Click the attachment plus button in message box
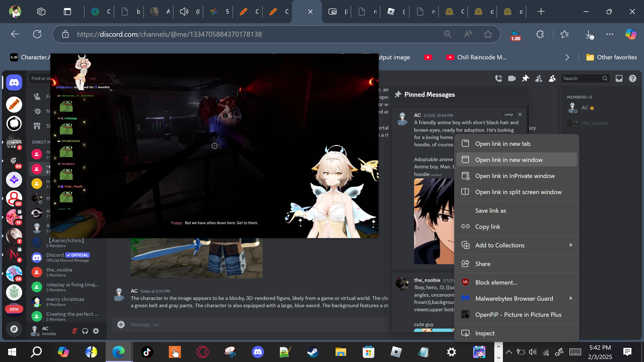Screen dimensions: 644x362 (x=121, y=325)
